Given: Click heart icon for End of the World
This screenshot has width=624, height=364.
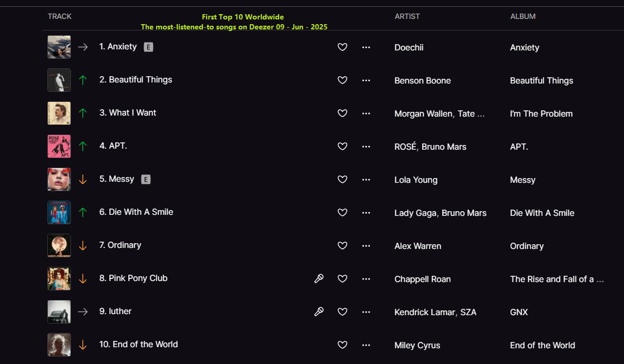Looking at the screenshot, I should coord(342,345).
